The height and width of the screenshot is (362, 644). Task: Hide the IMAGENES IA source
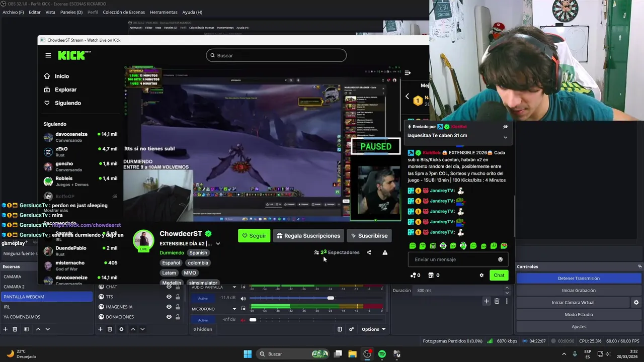(169, 307)
